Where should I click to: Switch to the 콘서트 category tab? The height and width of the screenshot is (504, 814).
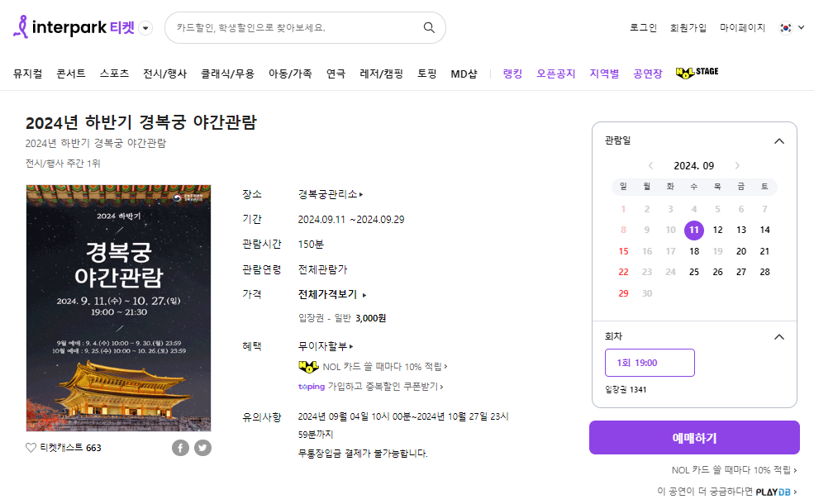71,73
